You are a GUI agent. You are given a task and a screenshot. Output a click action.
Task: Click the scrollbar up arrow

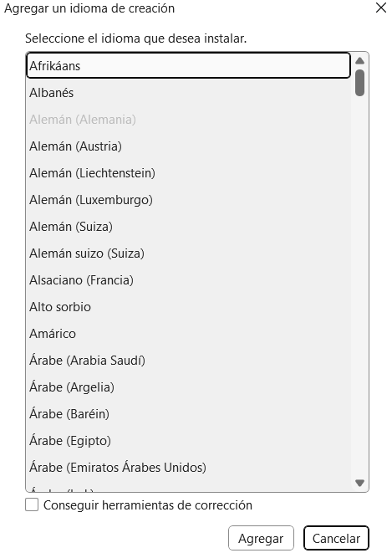359,61
